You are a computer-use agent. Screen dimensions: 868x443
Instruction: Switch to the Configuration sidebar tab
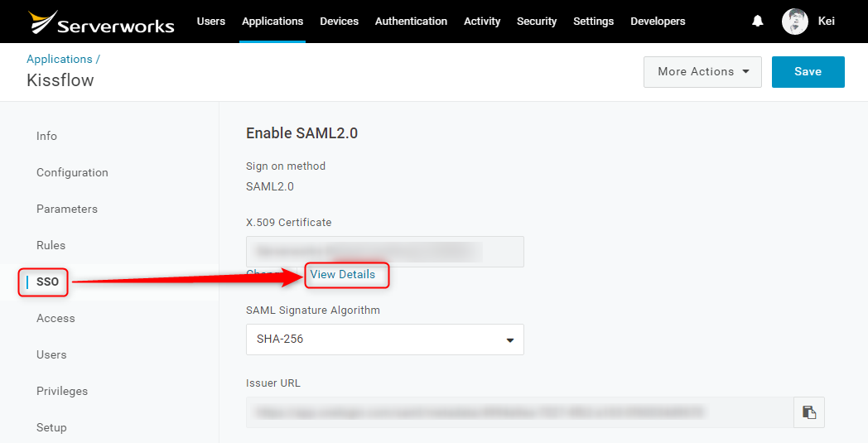coord(73,173)
